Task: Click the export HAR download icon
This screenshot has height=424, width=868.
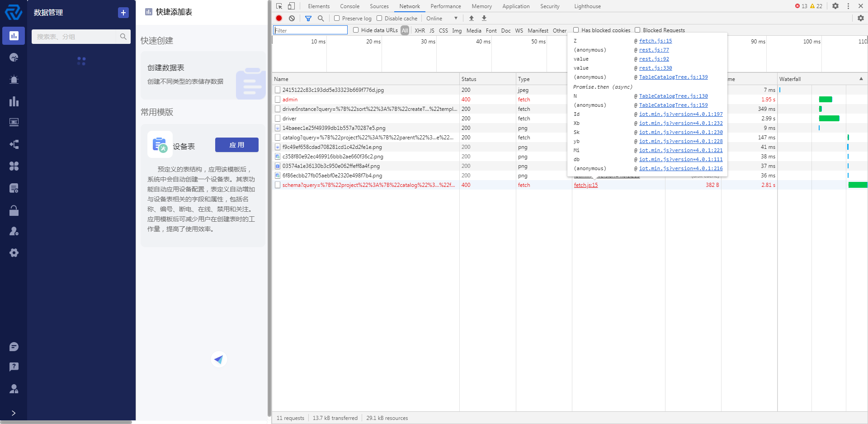Action: [x=484, y=18]
